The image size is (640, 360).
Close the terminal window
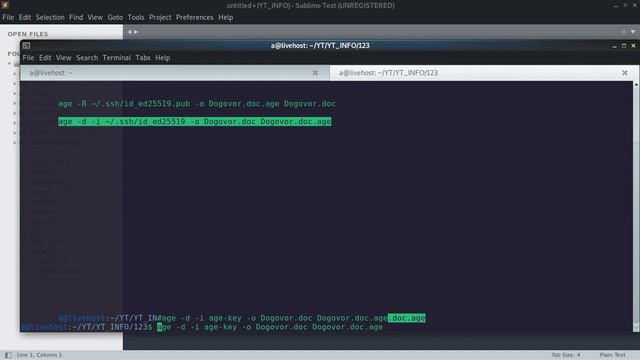633,46
